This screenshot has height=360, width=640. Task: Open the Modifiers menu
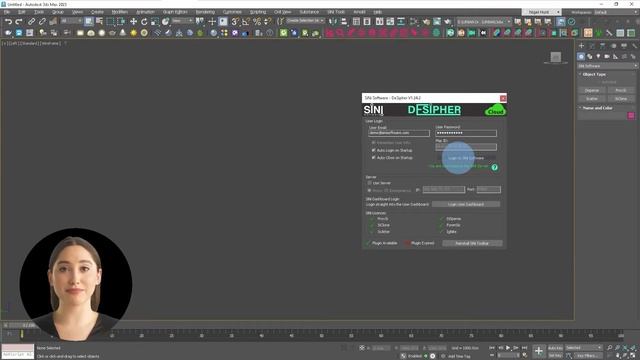click(119, 12)
